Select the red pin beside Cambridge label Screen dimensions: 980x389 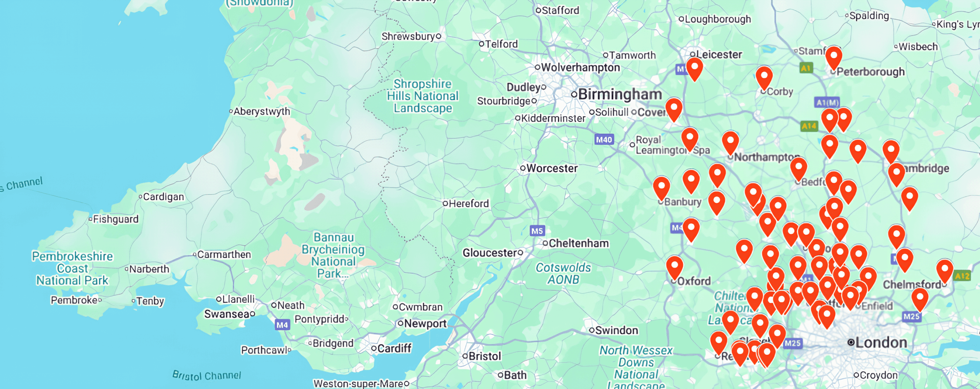[896, 174]
